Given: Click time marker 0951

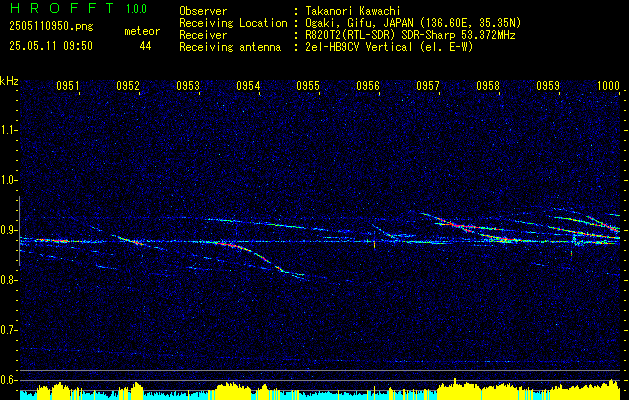Looking at the screenshot, I should tap(68, 85).
